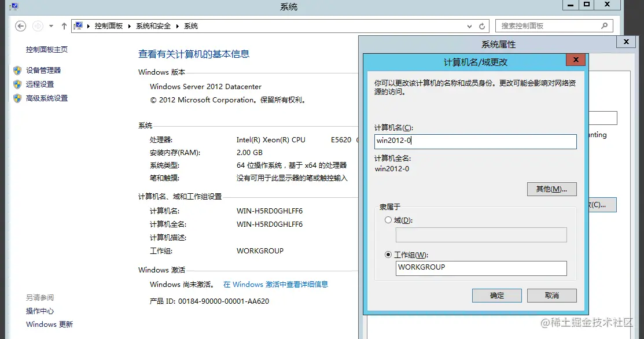The height and width of the screenshot is (339, 644).
Task: Select 控制面板 in the breadcrumb path
Action: point(108,26)
